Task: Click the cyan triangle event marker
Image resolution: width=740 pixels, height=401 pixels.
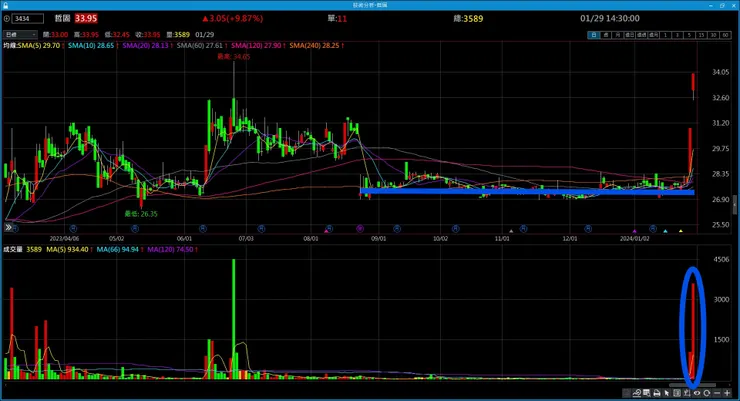Action: (x=665, y=231)
